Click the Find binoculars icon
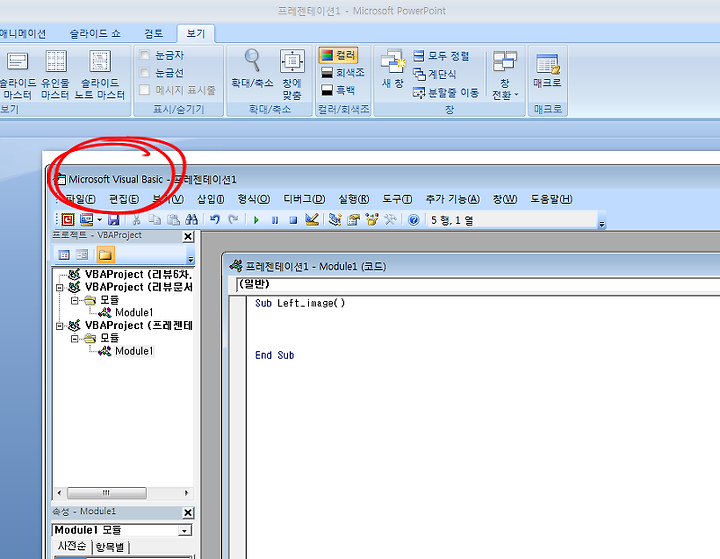Screen dimensions: 720x559 191,220
